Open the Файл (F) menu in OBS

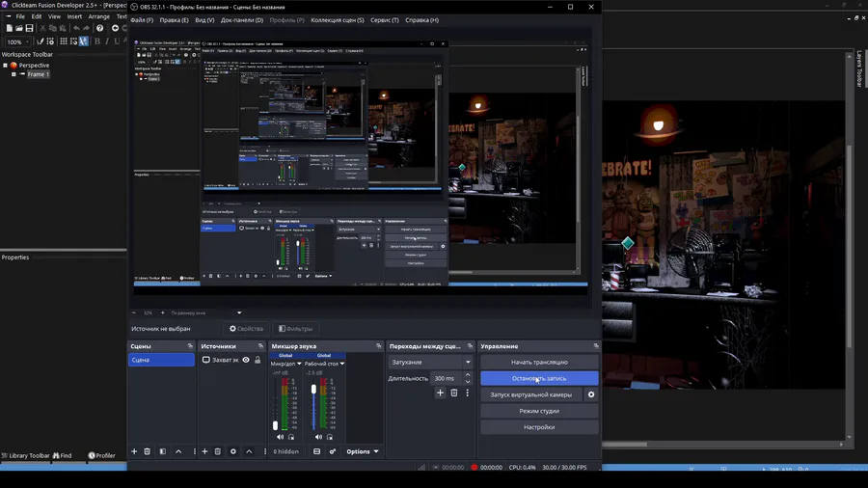point(143,20)
